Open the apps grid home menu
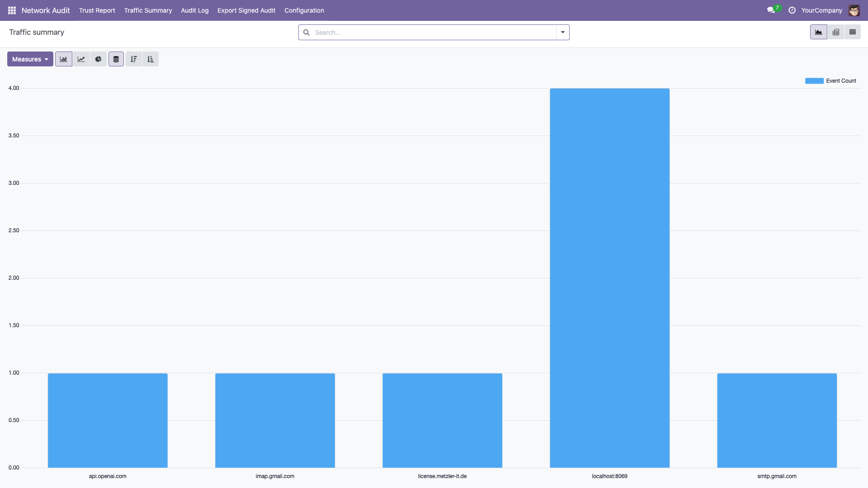The image size is (868, 488). click(x=12, y=10)
